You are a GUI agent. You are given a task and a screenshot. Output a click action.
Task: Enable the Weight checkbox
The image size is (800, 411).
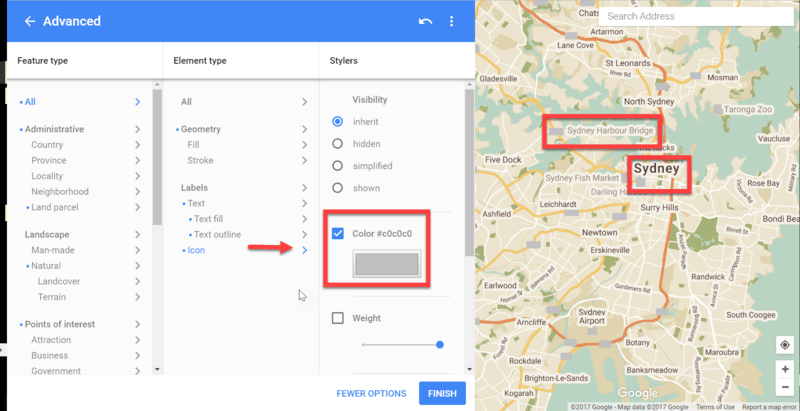[337, 318]
